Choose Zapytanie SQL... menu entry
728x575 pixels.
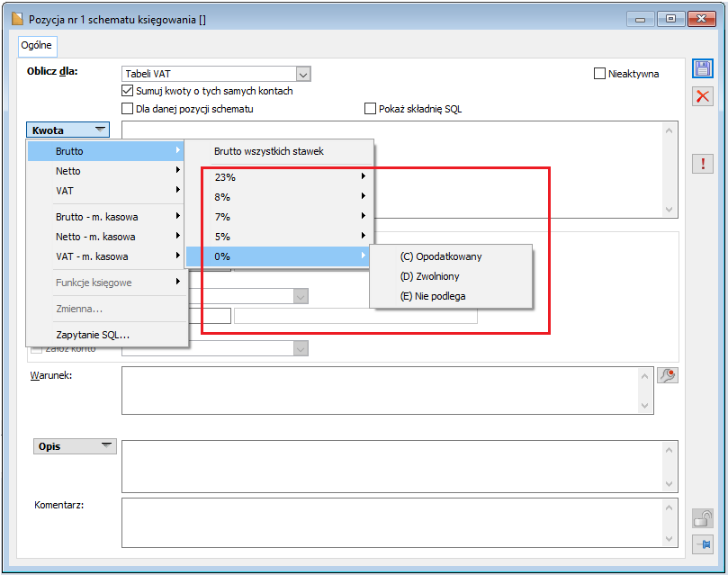[106, 335]
